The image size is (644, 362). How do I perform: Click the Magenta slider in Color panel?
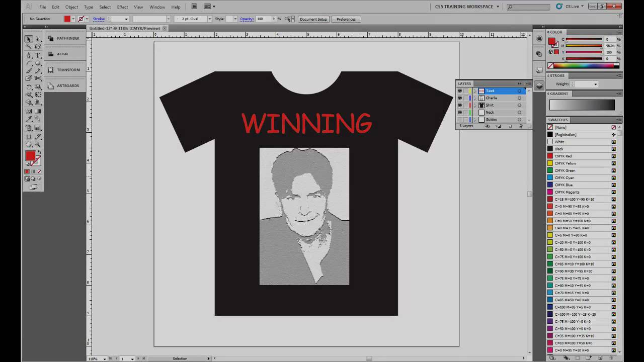[584, 46]
